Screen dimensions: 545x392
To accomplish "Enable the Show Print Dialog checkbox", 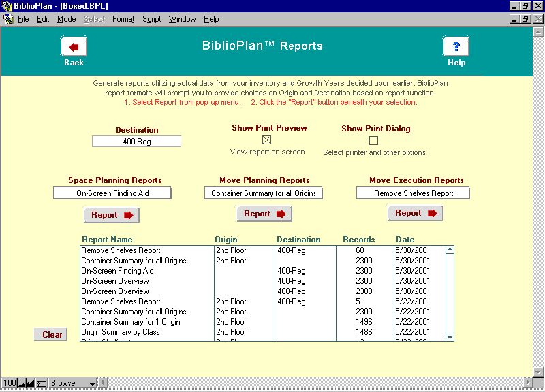I will (x=373, y=141).
